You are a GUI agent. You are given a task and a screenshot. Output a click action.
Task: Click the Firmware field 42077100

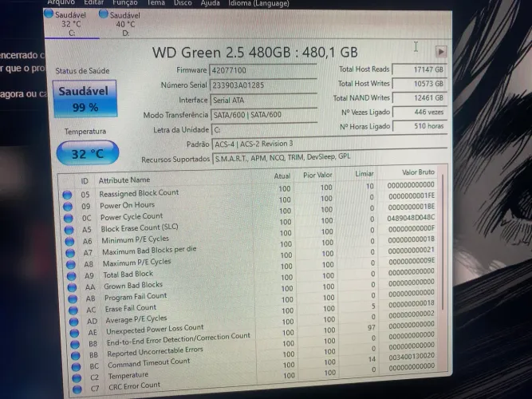263,70
